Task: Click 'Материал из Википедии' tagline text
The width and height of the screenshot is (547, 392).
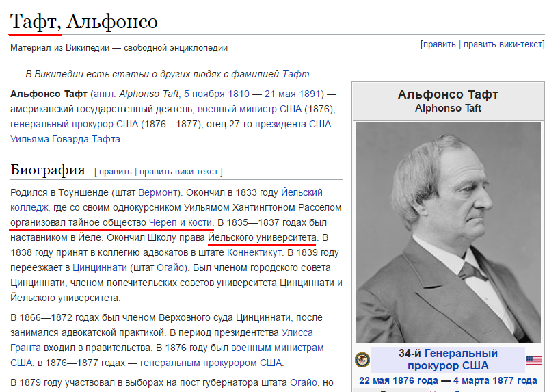Action: [59, 47]
